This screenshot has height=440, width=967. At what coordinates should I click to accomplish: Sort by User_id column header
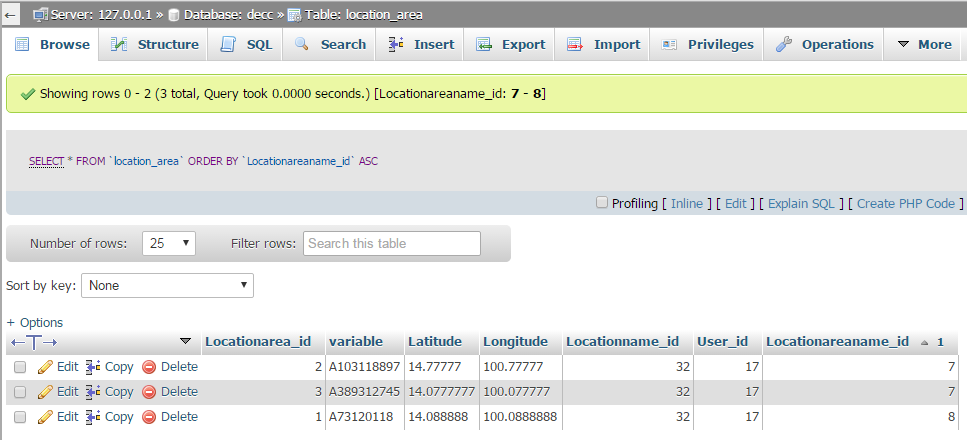722,341
